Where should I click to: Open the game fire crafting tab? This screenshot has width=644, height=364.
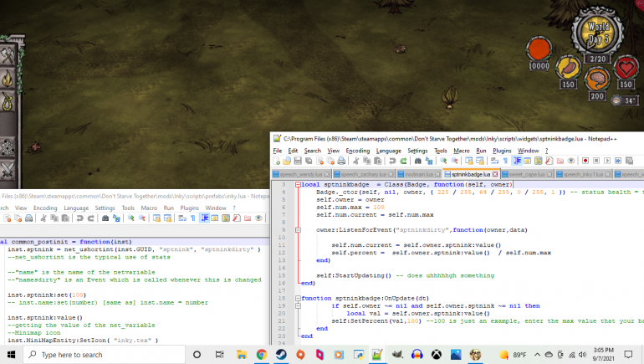point(8,79)
